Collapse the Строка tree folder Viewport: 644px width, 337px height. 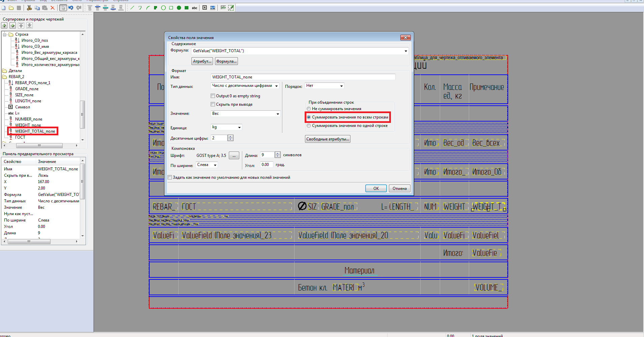4,34
